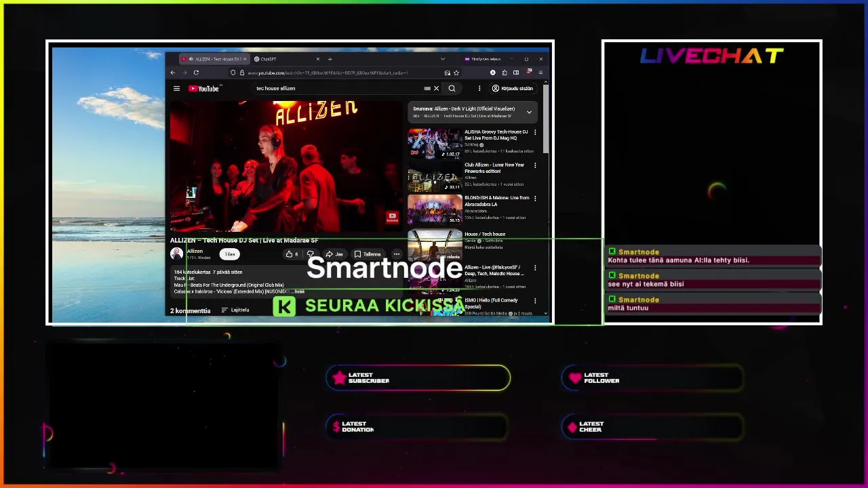Expand the Seuraava: Allizen - Dark V Light queue
The image size is (868, 488).
[x=529, y=112]
